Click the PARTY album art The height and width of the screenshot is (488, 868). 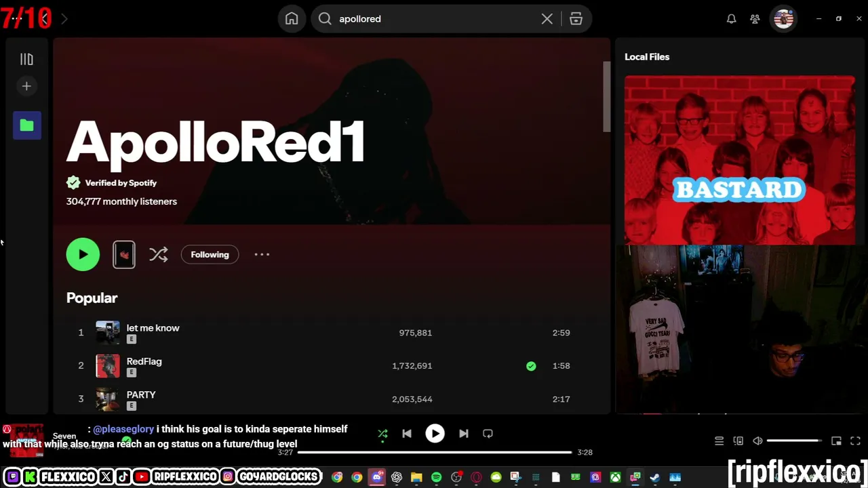point(108,399)
